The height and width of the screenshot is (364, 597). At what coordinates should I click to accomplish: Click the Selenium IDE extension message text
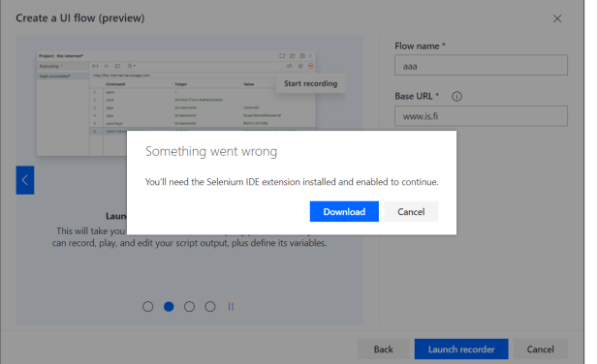coord(292,182)
